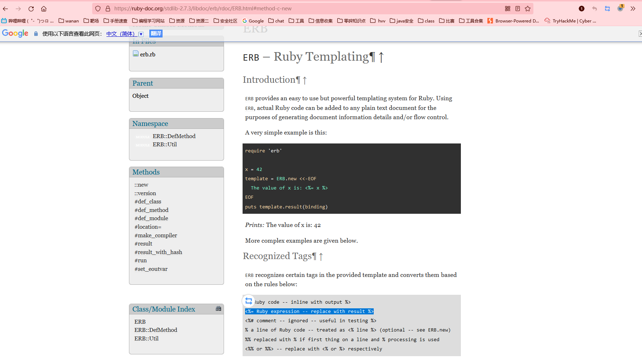Screen dimensions: 642x364
Task: Open the browser home page
Action: (x=44, y=9)
